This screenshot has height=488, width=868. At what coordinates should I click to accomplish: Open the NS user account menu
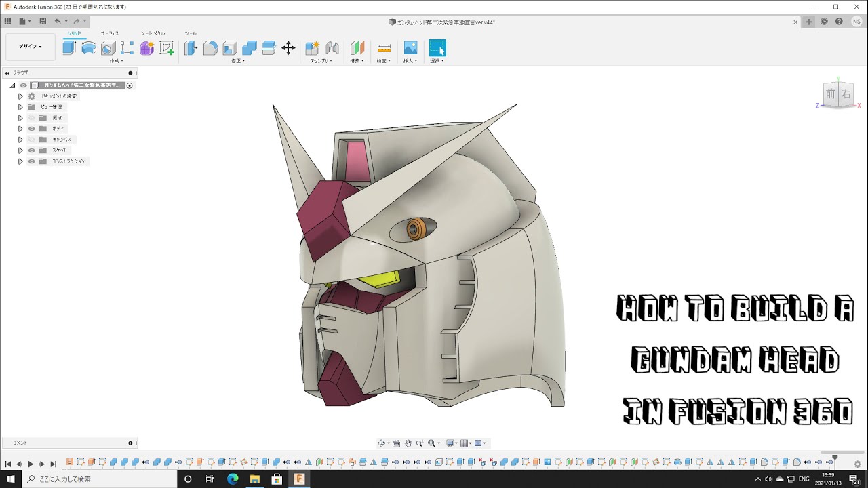pyautogui.click(x=857, y=22)
